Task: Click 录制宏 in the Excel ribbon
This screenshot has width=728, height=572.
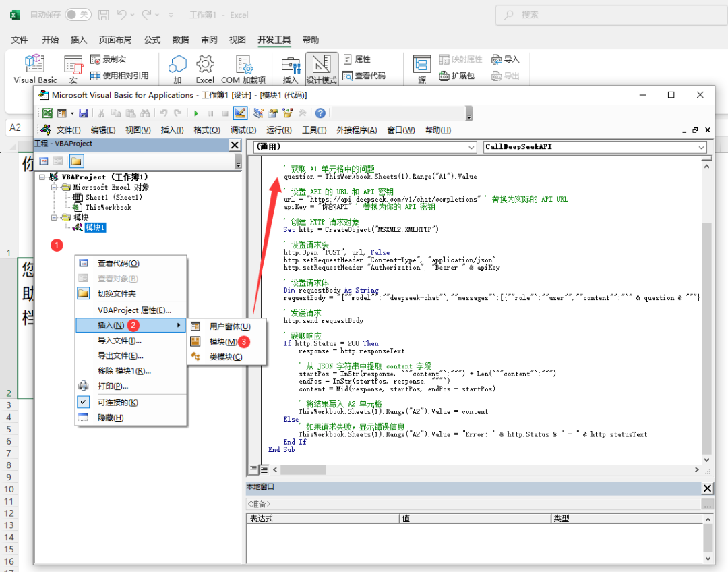Action: [108, 59]
